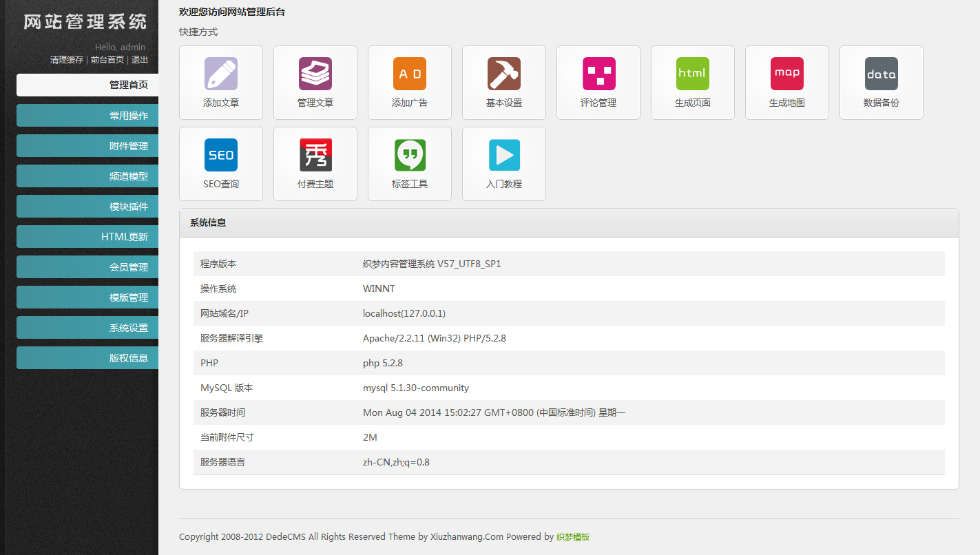This screenshot has width=980, height=555.
Task: Click the 管理文章 stacked pages icon
Action: [x=315, y=74]
